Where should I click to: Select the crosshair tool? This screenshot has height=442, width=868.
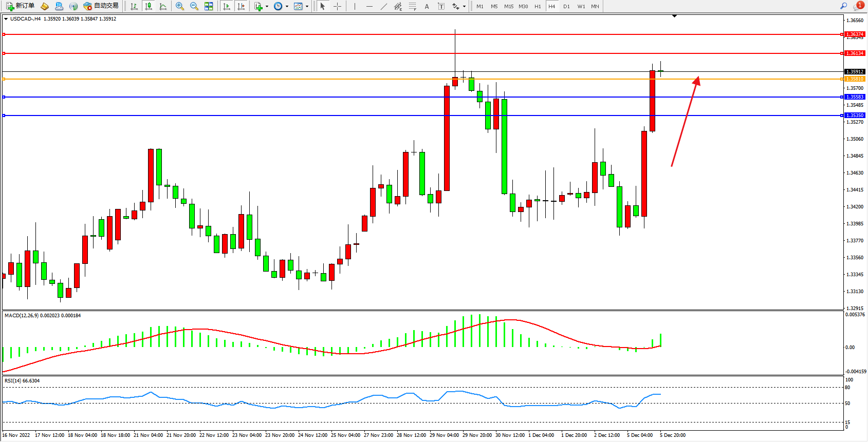[337, 6]
